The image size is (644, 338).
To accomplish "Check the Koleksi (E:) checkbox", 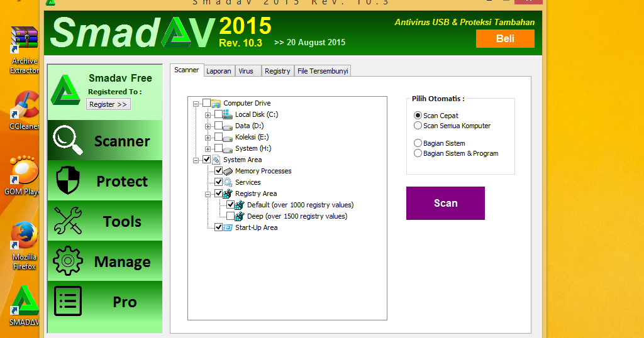I will pyautogui.click(x=218, y=137).
